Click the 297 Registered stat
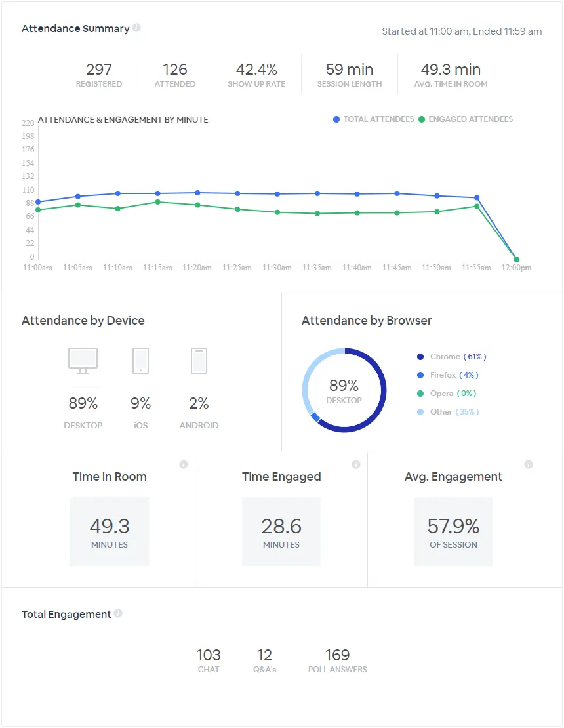Image resolution: width=564 pixels, height=728 pixels. [99, 74]
